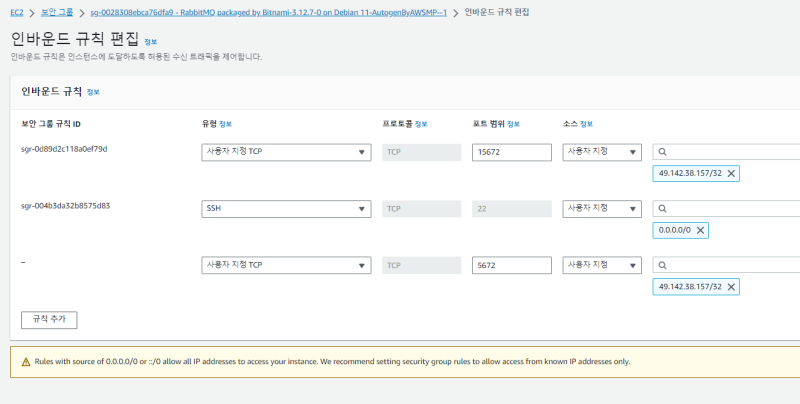
Task: Remove the 0.0.0.0/0 source tag
Action: tap(700, 231)
